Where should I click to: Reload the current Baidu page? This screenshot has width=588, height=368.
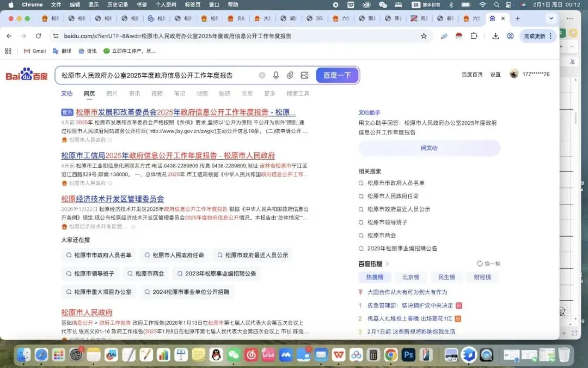pos(38,36)
